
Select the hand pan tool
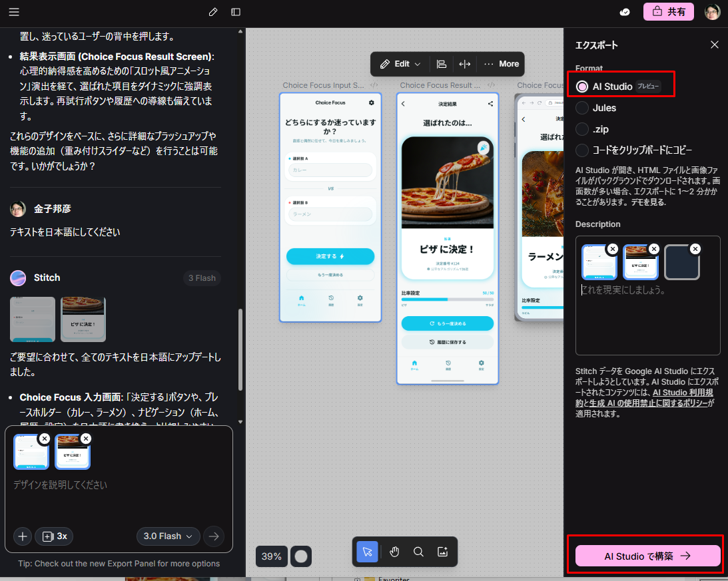coord(394,552)
